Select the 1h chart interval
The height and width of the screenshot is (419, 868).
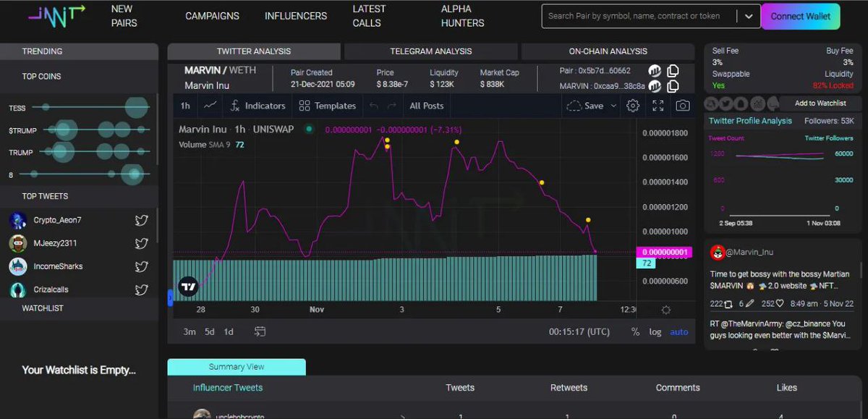click(185, 106)
